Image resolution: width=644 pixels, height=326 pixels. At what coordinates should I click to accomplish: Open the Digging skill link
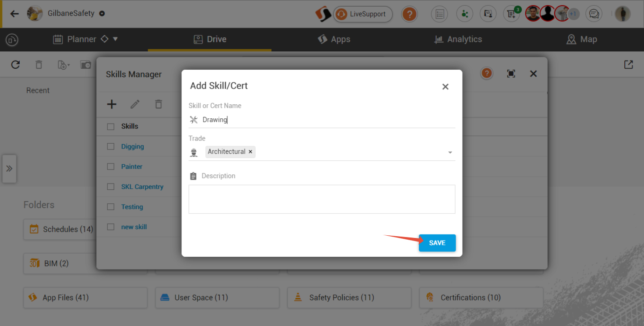pos(133,146)
